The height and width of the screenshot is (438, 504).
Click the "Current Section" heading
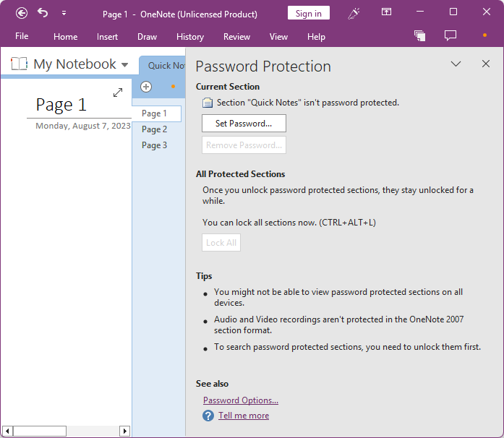228,87
